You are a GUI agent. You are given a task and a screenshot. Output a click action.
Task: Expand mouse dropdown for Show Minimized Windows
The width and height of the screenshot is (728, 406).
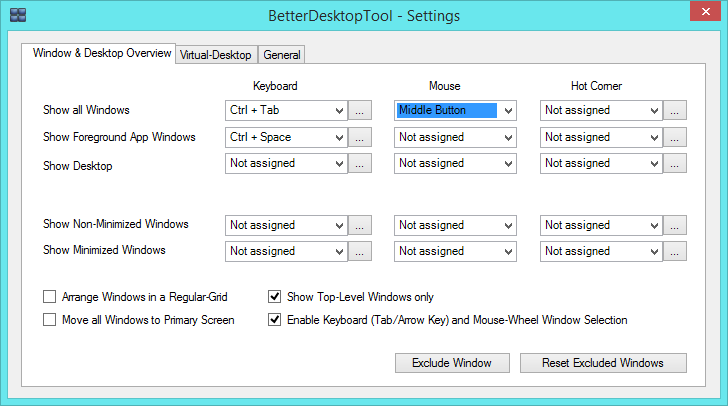(455, 251)
